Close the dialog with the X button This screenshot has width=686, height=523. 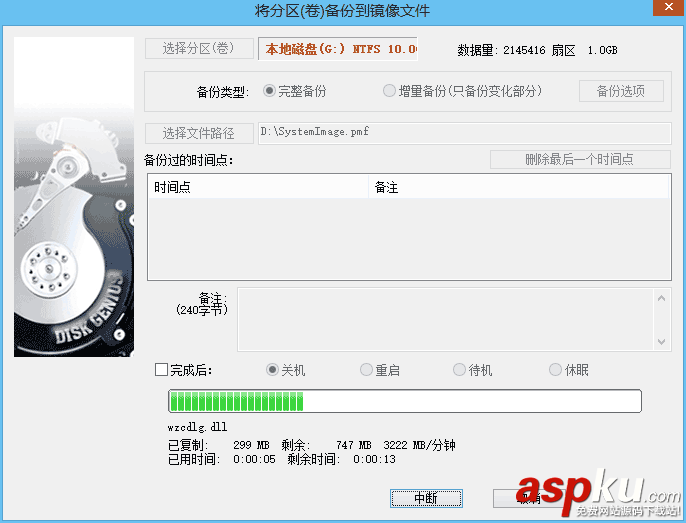668,7
